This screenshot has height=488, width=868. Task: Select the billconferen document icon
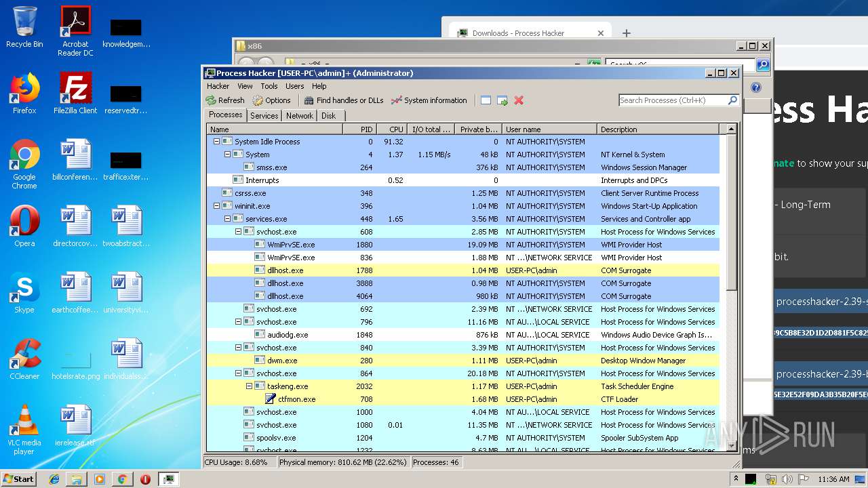(x=75, y=160)
